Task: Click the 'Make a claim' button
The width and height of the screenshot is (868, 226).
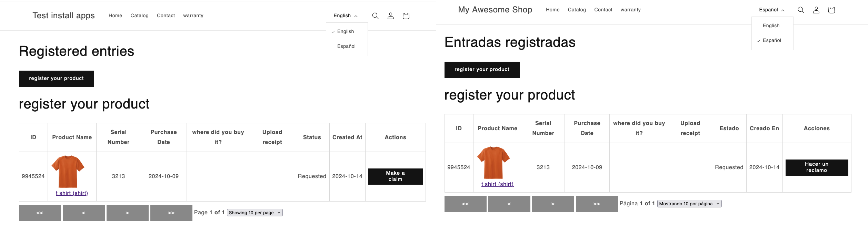Action: 395,176
